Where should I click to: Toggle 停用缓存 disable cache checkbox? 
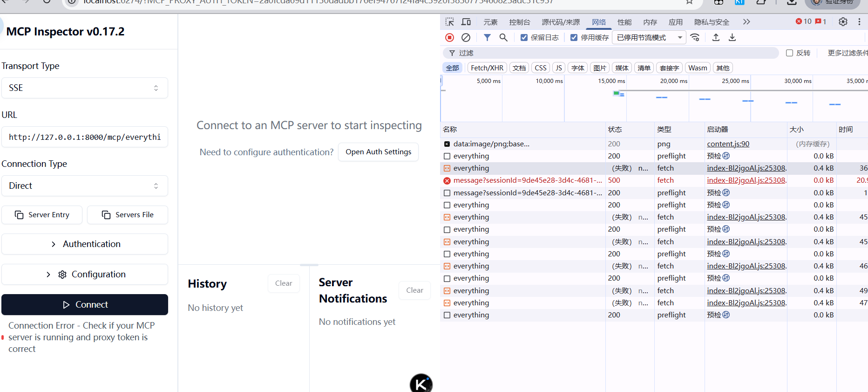click(x=574, y=38)
